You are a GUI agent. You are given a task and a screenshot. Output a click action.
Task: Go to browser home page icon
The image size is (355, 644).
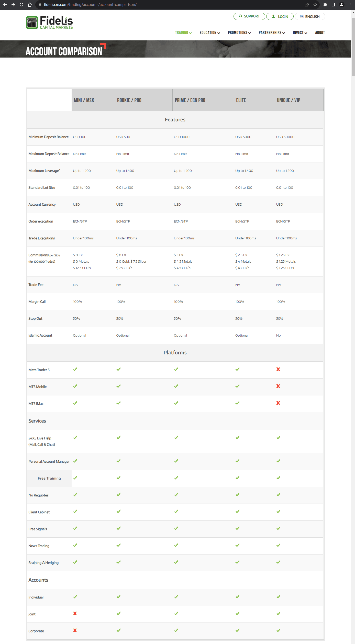30,5
